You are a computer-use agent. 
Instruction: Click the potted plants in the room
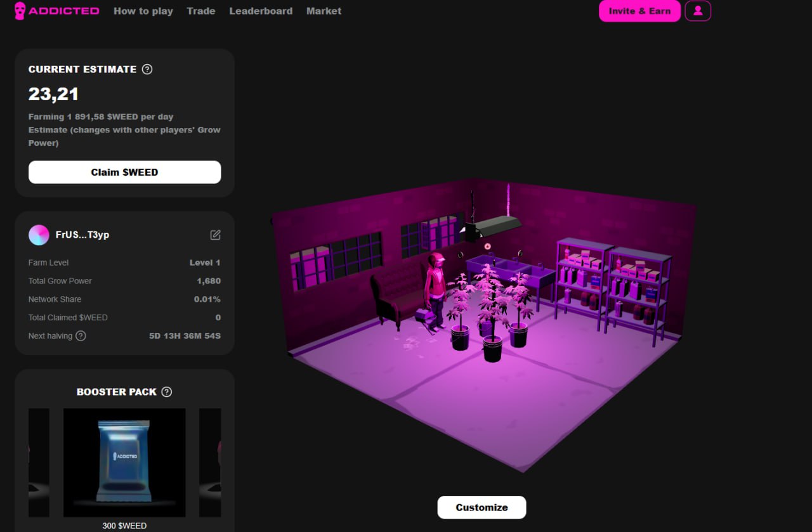click(x=490, y=311)
